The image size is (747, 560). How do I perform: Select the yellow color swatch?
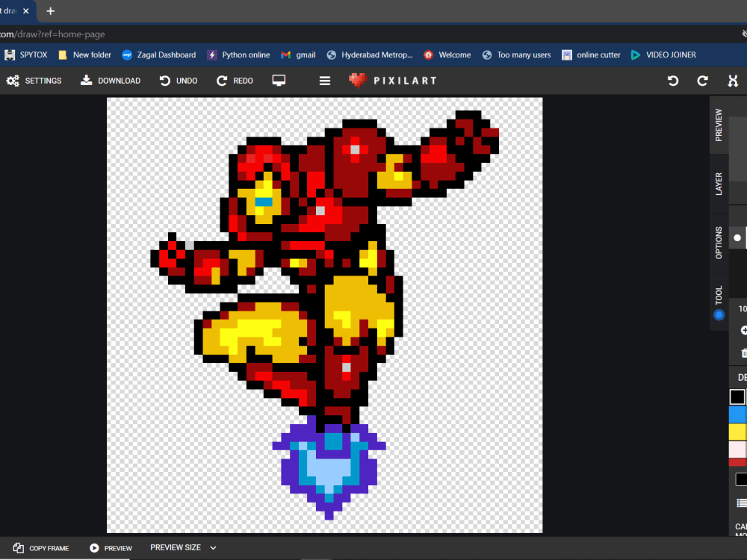[x=737, y=432]
